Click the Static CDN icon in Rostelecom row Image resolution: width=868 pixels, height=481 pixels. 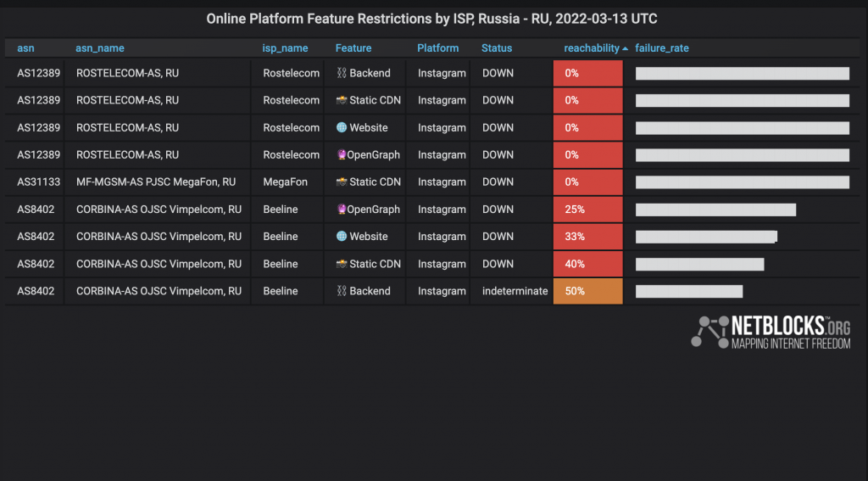point(342,100)
